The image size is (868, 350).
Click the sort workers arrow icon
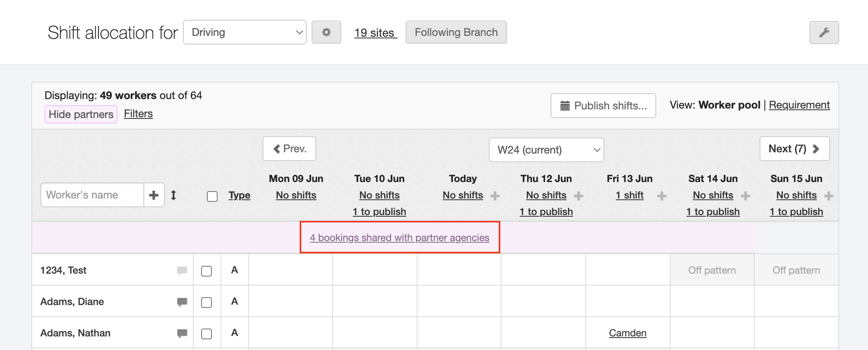point(174,195)
